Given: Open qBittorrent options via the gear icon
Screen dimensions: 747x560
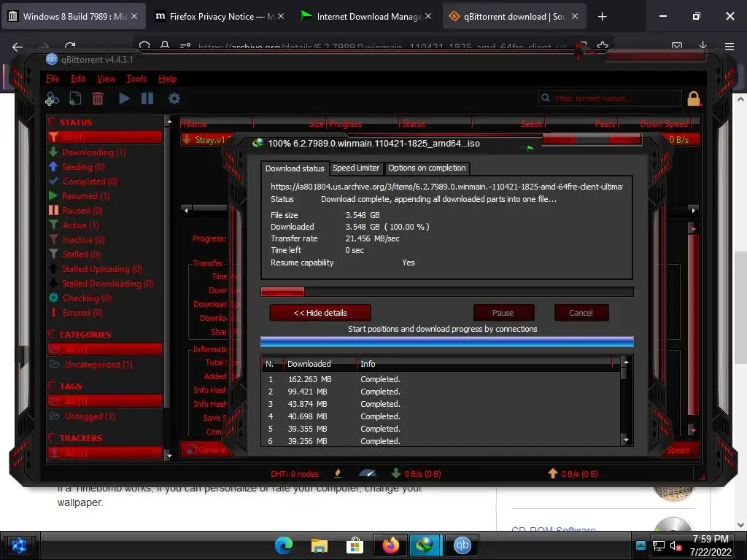Looking at the screenshot, I should (174, 98).
